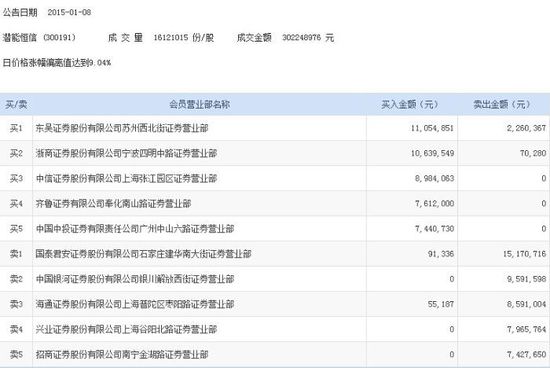Select the price deviation line with 9.04%

[57, 63]
